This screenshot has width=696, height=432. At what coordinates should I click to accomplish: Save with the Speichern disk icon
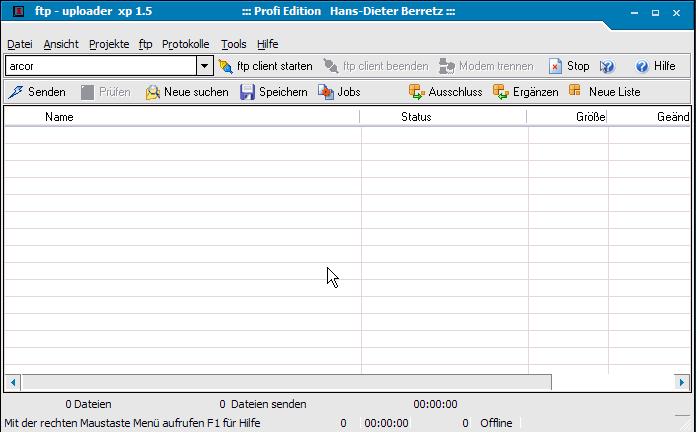point(247,92)
